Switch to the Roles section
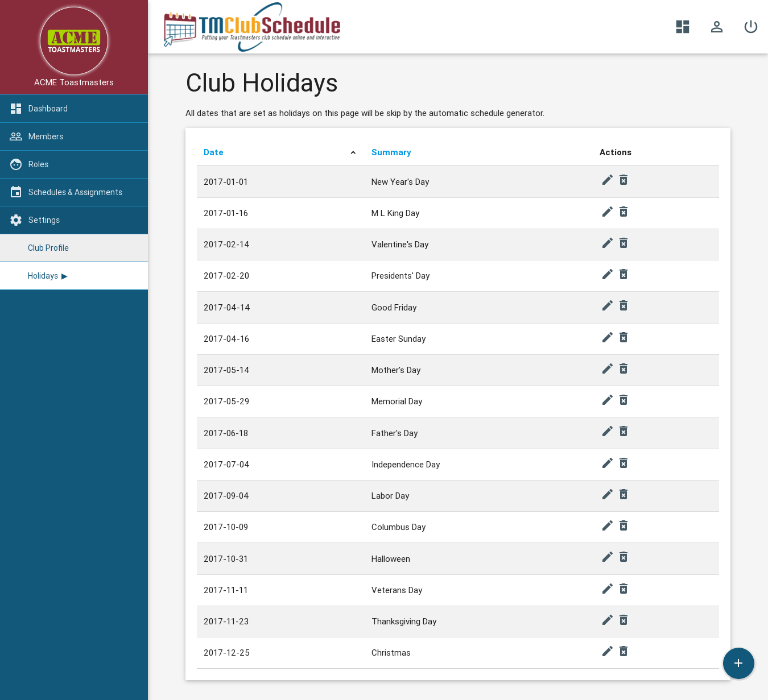 pyautogui.click(x=38, y=164)
